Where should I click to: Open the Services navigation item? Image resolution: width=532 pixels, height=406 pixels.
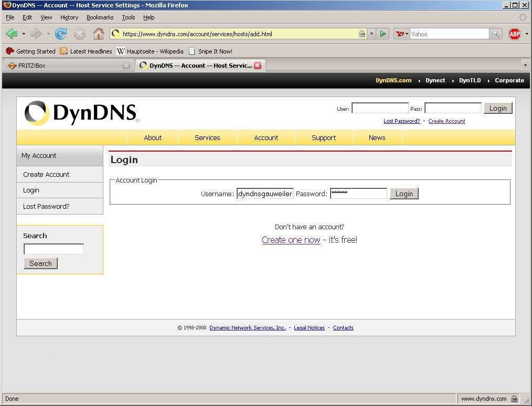pyautogui.click(x=207, y=137)
